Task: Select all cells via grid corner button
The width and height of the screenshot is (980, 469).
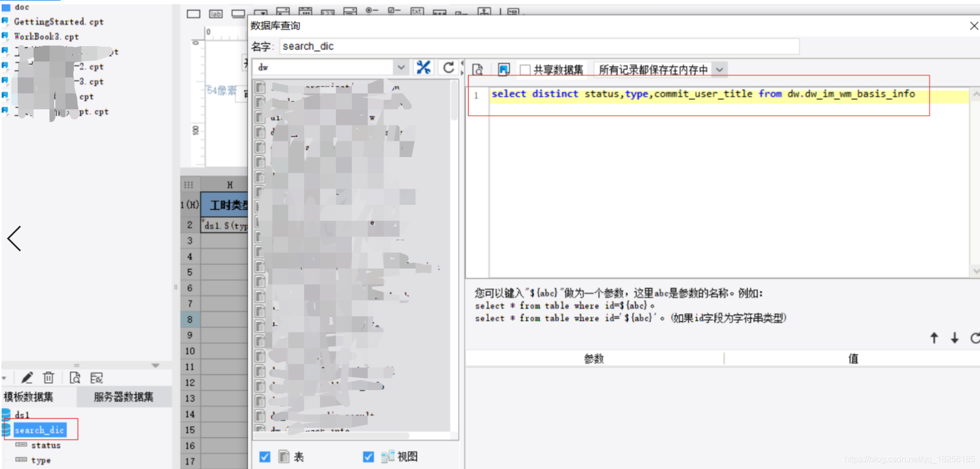Action: [x=189, y=185]
